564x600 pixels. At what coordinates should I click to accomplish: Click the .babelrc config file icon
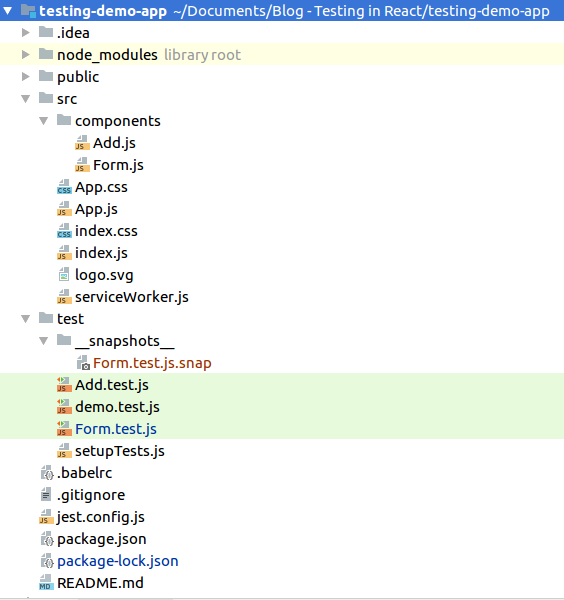pos(47,473)
